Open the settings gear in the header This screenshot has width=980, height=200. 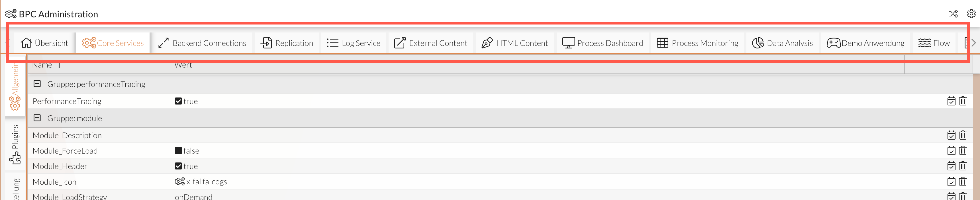[971, 14]
